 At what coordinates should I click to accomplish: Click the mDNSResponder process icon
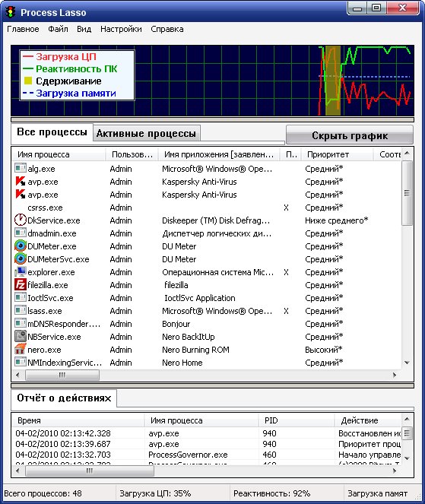(x=21, y=323)
